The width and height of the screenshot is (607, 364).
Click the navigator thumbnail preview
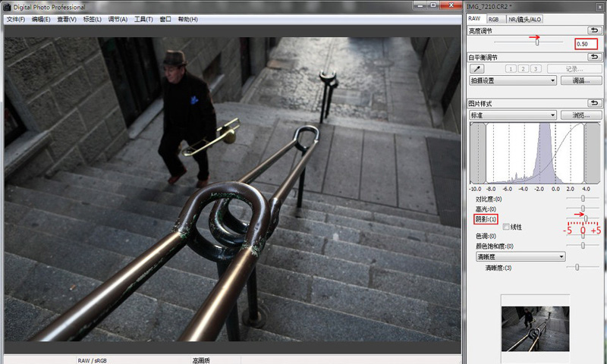(536, 329)
